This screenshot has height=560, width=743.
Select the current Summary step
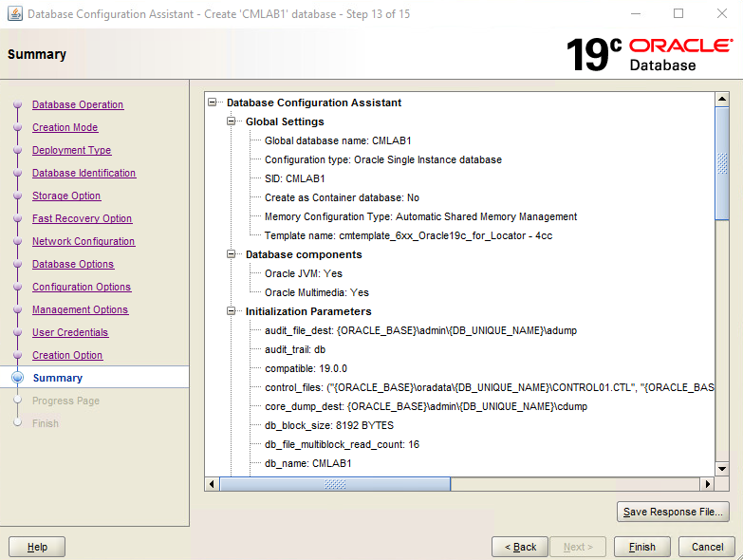click(x=58, y=378)
